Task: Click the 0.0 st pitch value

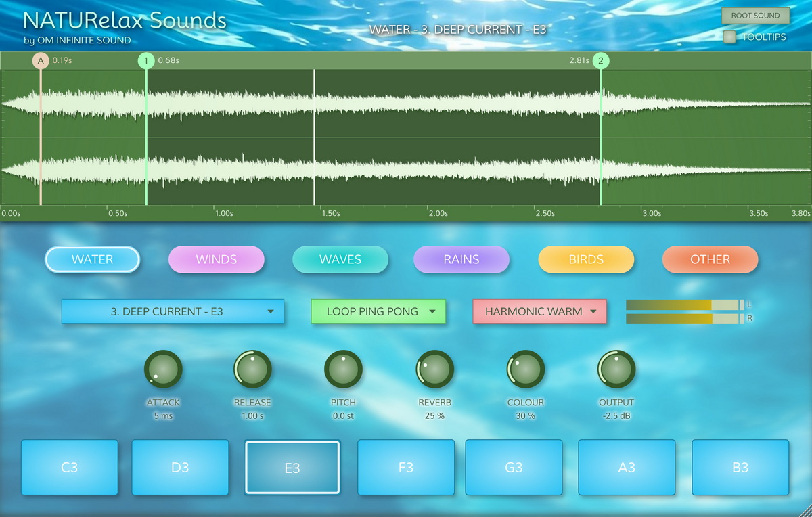Action: (x=343, y=416)
